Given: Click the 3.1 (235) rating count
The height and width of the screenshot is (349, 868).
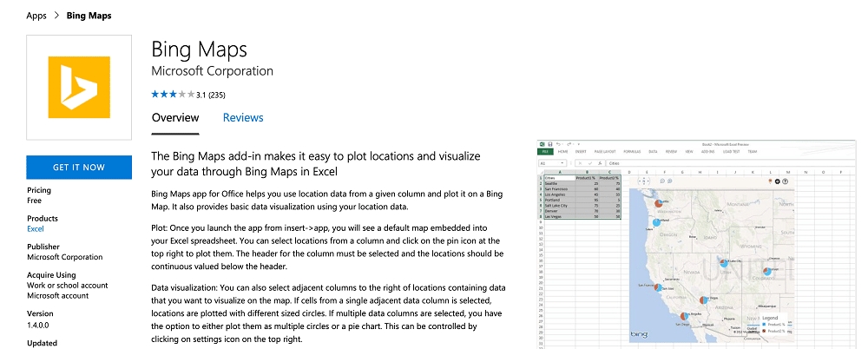Looking at the screenshot, I should click(211, 95).
